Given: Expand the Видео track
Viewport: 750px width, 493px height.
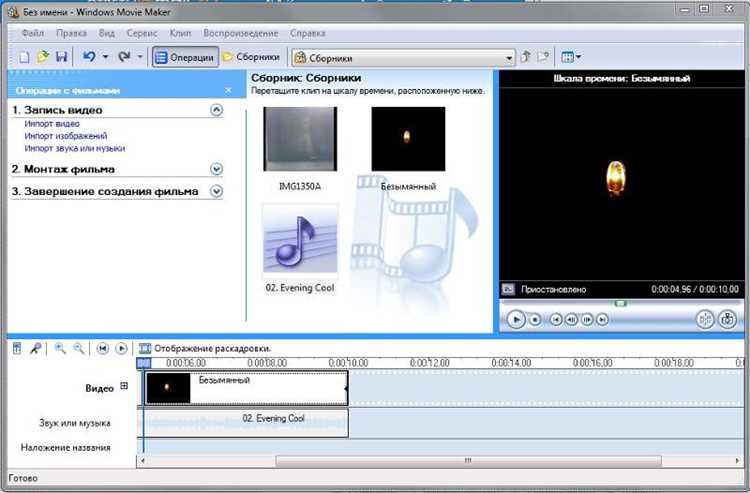Looking at the screenshot, I should point(124,386).
